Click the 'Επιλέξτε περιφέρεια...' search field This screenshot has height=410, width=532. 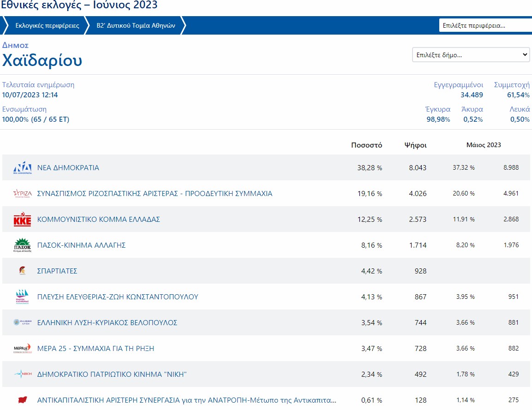click(x=485, y=25)
